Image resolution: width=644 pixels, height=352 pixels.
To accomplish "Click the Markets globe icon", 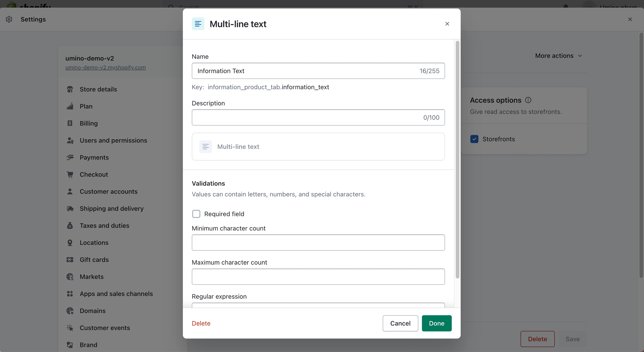I will (x=70, y=277).
